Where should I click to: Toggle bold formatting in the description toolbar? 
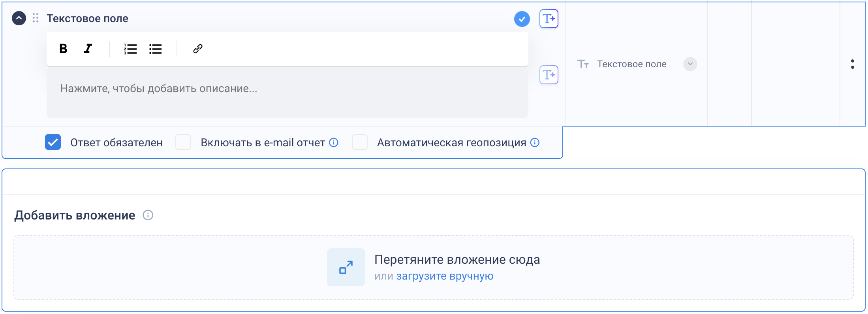[63, 49]
